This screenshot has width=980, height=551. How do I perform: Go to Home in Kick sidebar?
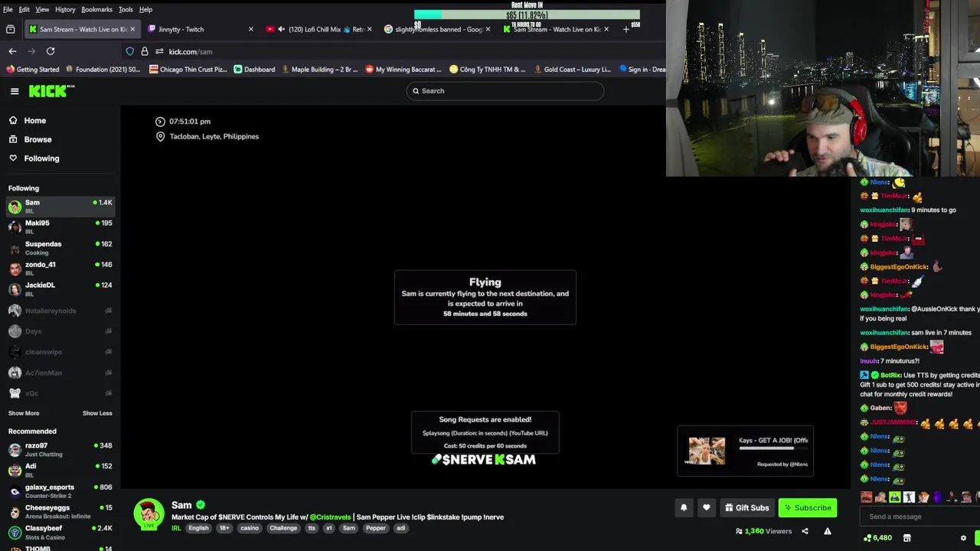click(x=34, y=120)
